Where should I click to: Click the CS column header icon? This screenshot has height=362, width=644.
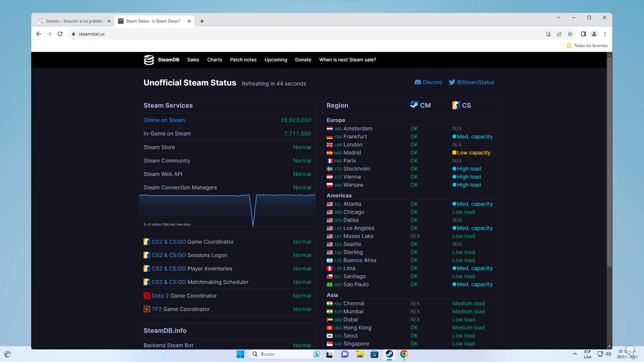point(456,105)
